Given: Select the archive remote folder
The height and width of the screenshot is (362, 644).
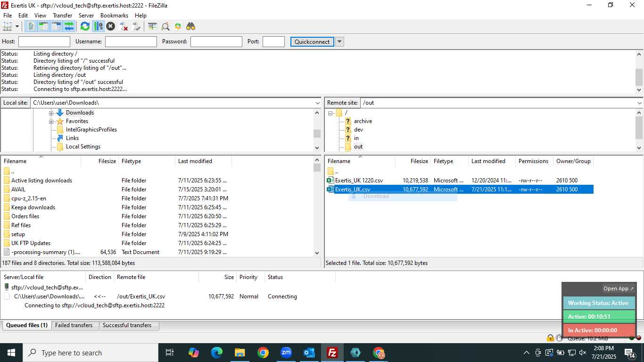Looking at the screenshot, I should coord(363,121).
